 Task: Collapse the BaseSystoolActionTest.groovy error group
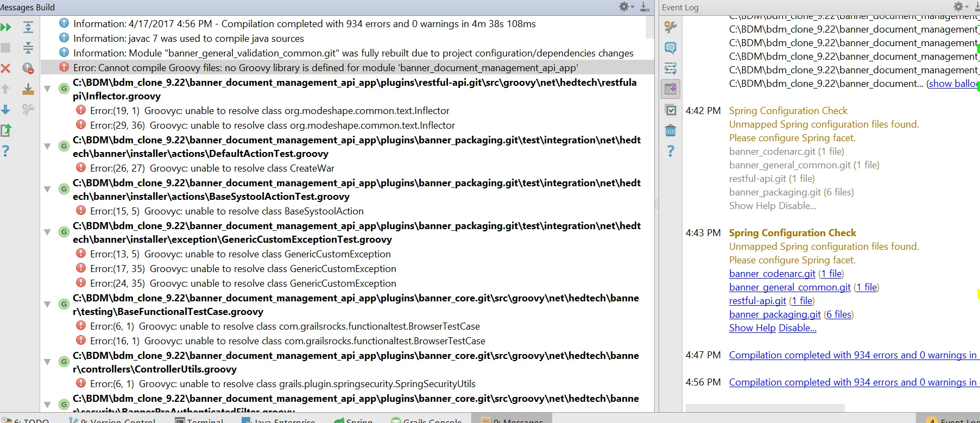tap(48, 190)
